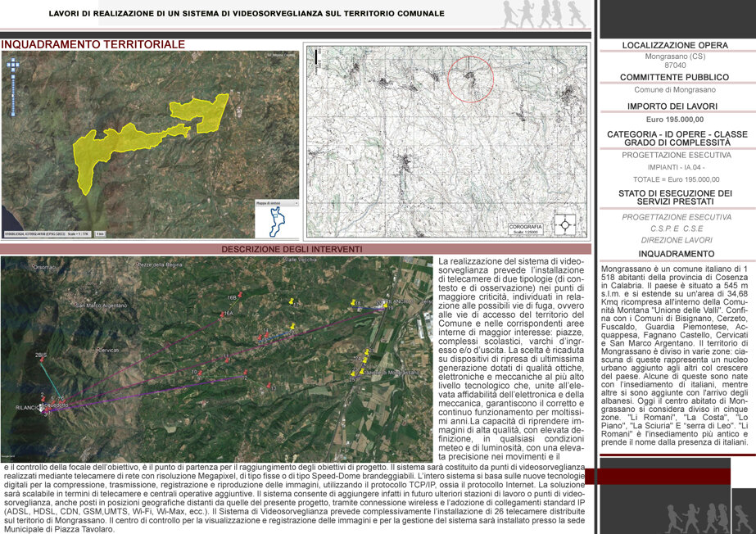Click the compass rose on corografia map

coord(565,224)
